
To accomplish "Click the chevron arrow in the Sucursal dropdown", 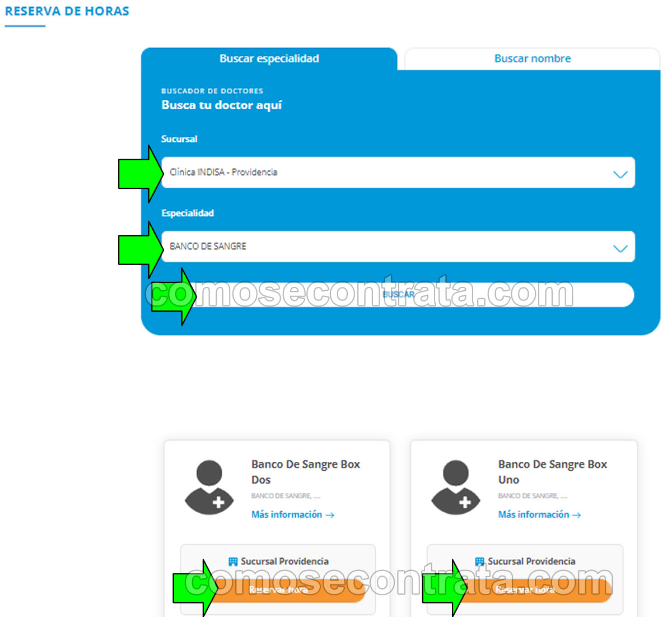I will (620, 174).
